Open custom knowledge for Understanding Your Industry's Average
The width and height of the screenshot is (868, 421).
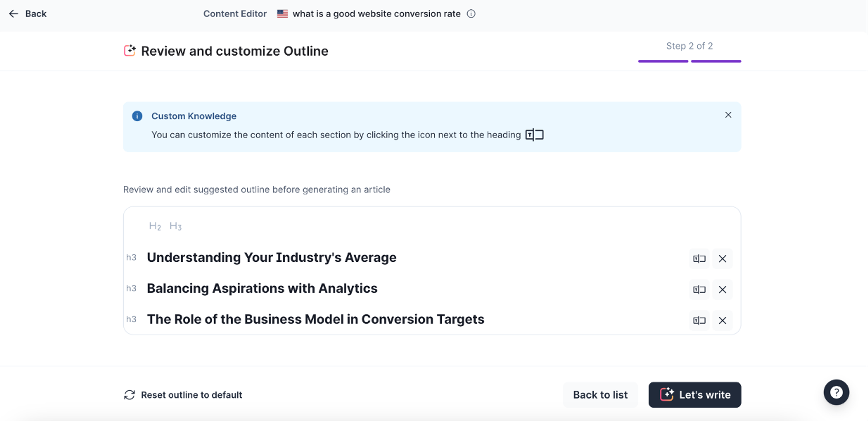pos(699,259)
